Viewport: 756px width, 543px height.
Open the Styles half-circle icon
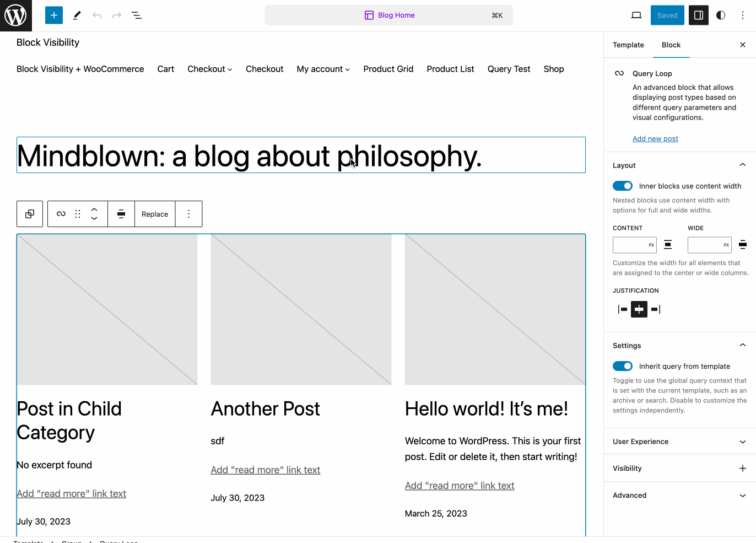tap(721, 15)
